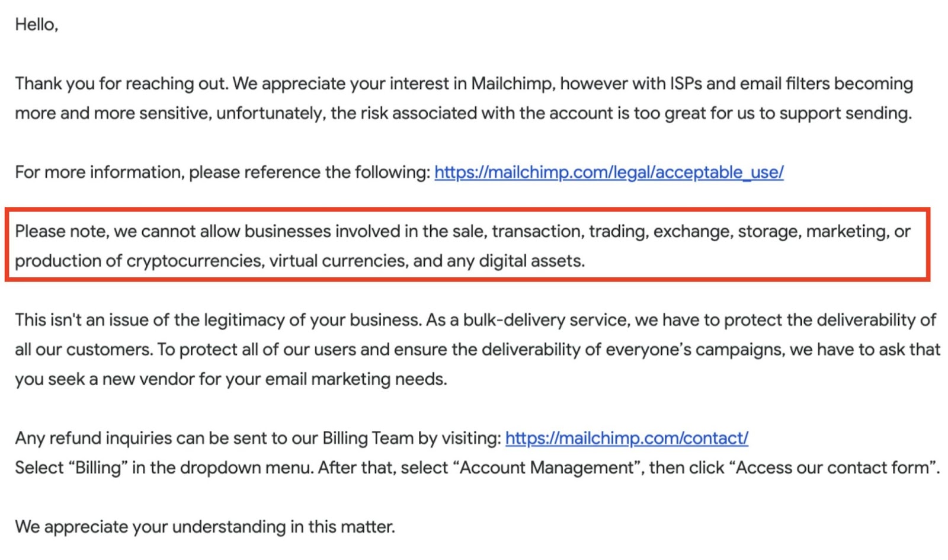Click the red highlighted cryptocurrency policy box

click(467, 244)
